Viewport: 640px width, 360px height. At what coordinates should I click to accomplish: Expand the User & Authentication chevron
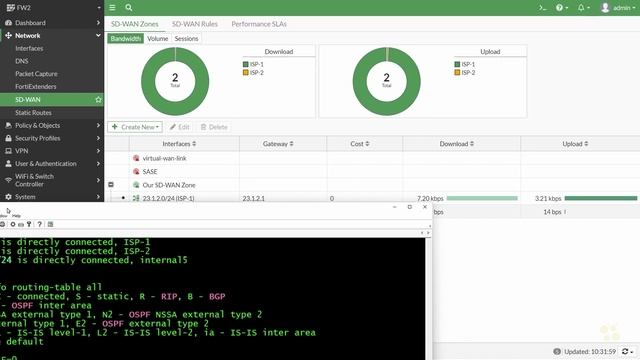point(98,163)
